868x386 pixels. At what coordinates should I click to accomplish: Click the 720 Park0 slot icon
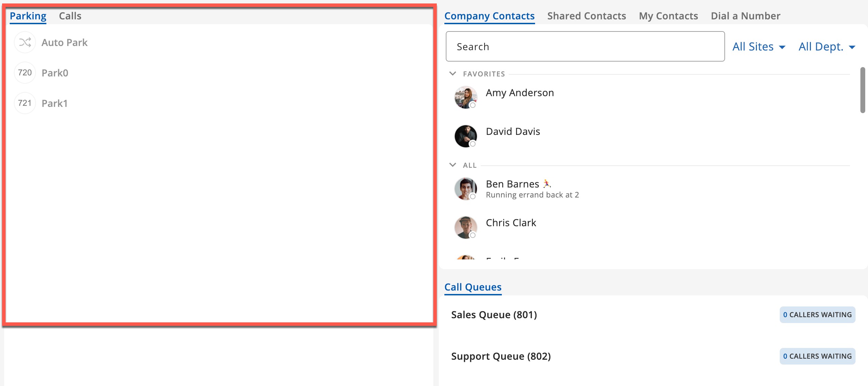point(25,73)
